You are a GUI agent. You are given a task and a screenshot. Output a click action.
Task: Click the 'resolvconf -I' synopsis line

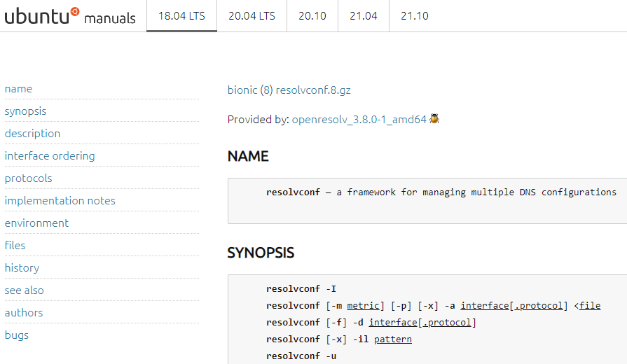coord(301,288)
